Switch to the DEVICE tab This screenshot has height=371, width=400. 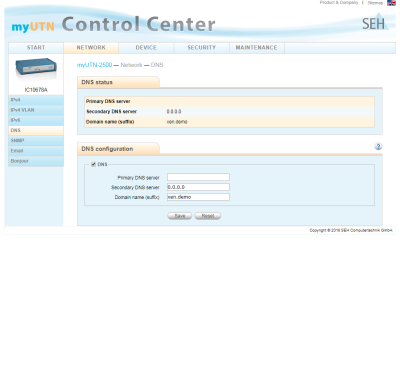(x=146, y=48)
